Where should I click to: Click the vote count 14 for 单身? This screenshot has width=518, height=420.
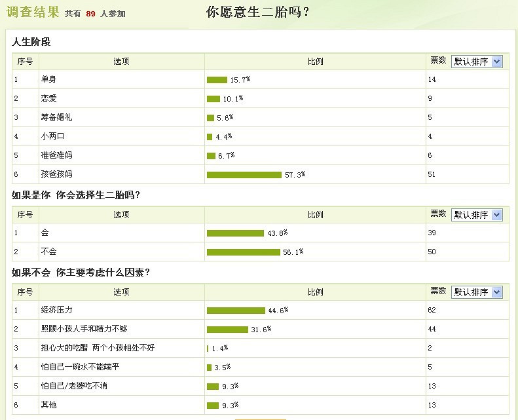432,79
